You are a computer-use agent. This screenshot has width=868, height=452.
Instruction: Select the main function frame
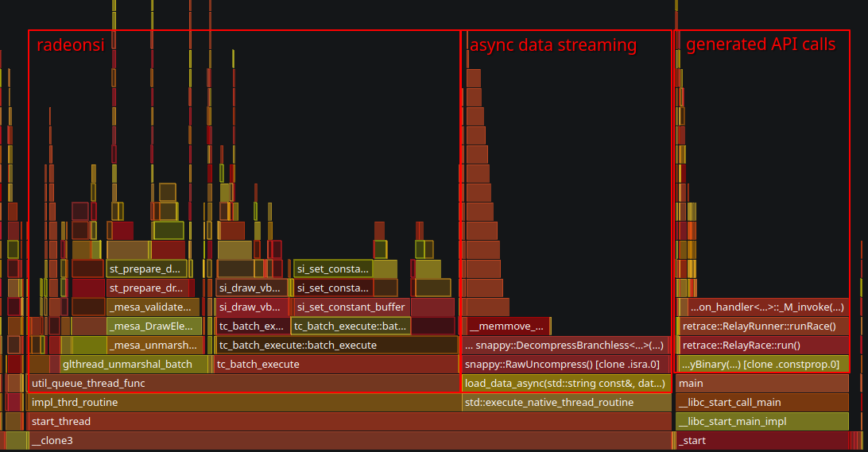[x=762, y=383]
